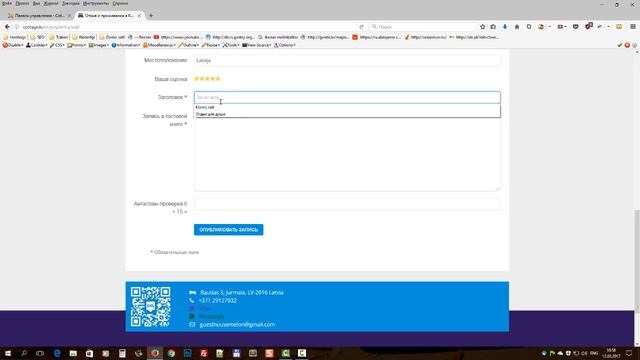The width and height of the screenshot is (640, 360).
Task: Expand the Forms dropdown in developer toolbar
Action: (x=77, y=45)
